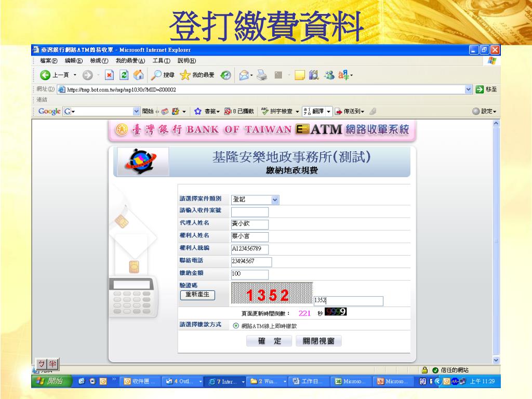Expand the address bar dropdown arrow
The image size is (532, 399).
point(468,89)
